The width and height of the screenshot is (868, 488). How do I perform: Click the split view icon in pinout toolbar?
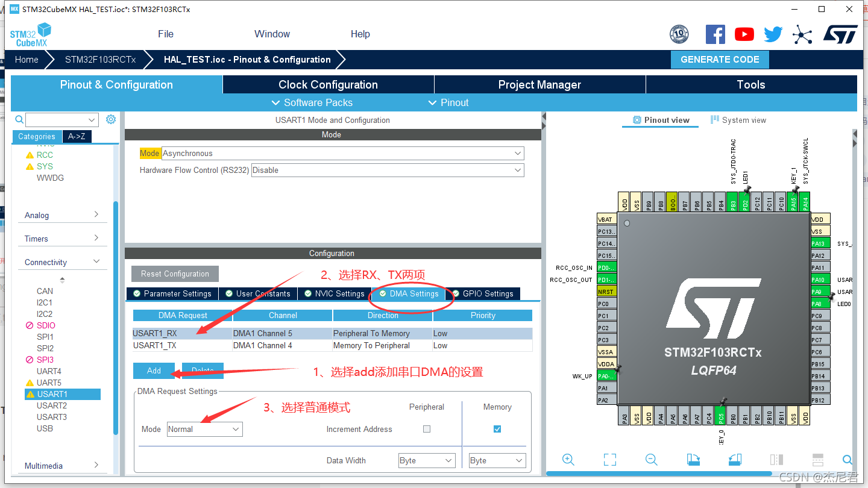click(x=776, y=460)
